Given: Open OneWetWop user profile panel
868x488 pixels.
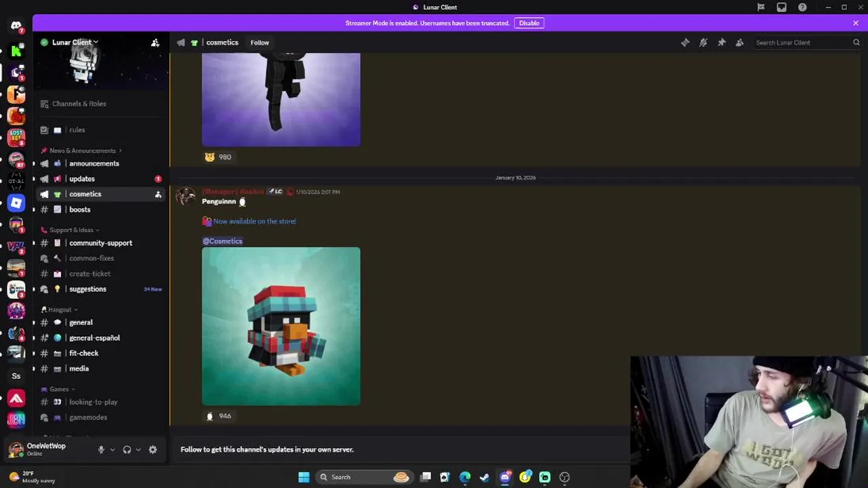Looking at the screenshot, I should 47,449.
